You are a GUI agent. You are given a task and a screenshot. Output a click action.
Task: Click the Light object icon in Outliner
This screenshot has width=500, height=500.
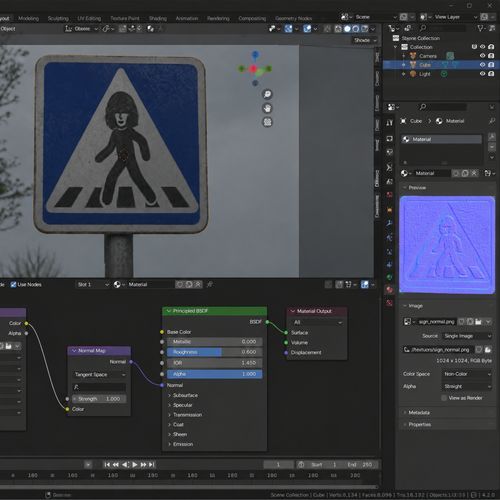coord(413,74)
